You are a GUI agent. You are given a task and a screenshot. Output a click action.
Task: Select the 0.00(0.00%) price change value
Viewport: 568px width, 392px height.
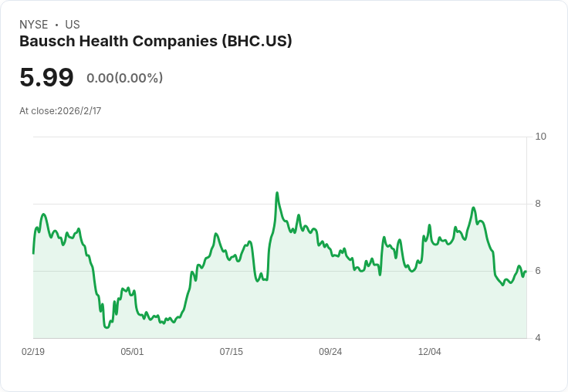pyautogui.click(x=124, y=78)
